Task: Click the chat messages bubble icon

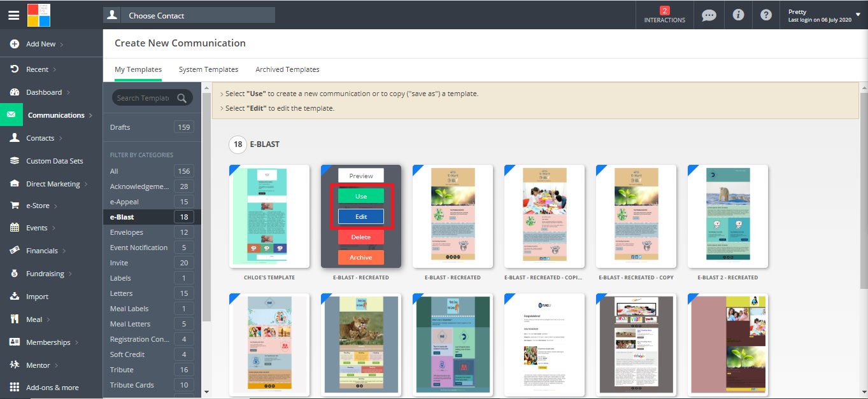Action: (709, 15)
